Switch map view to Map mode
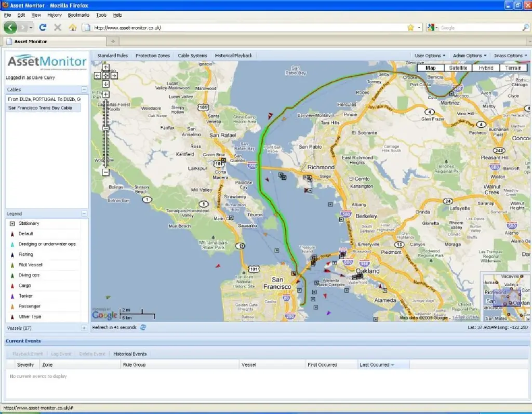The image size is (532, 414). [x=431, y=68]
